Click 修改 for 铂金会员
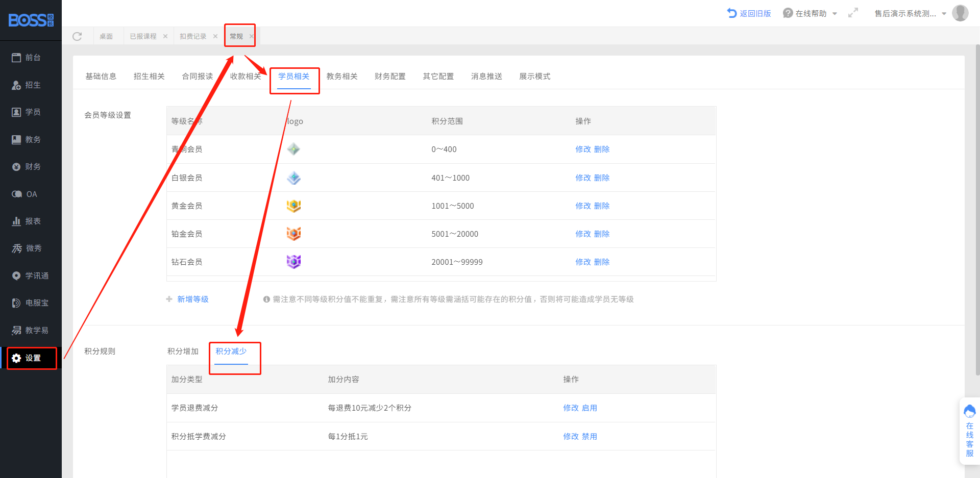The image size is (980, 478). click(583, 234)
